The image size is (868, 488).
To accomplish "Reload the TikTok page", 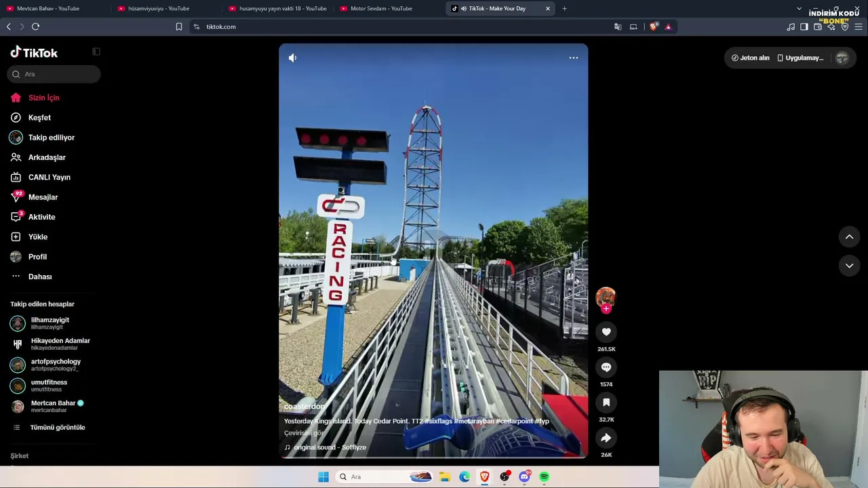I will pyautogui.click(x=35, y=26).
